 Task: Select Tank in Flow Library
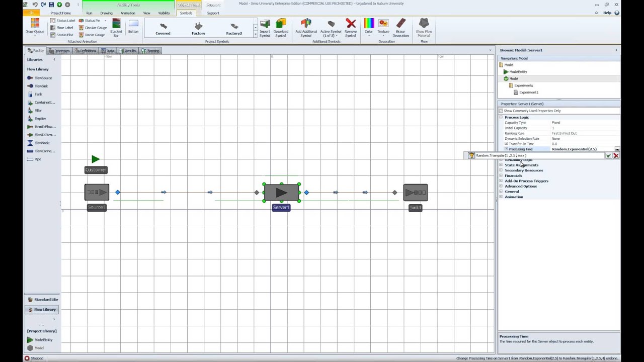[35, 94]
